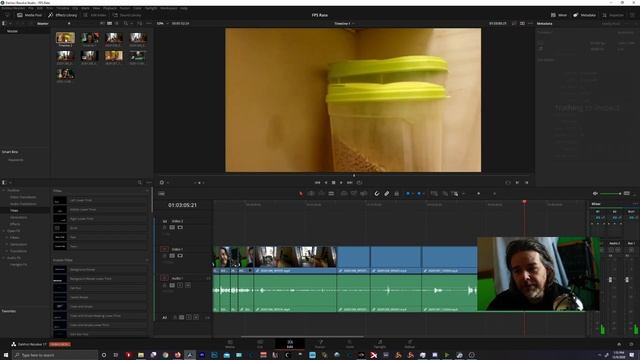Click the replace clip toolbar icon

364,193
